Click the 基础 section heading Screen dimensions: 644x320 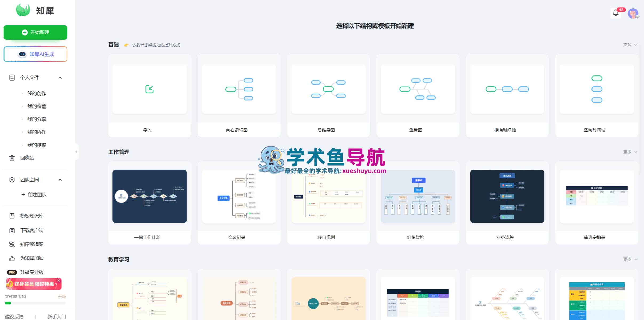pos(113,45)
